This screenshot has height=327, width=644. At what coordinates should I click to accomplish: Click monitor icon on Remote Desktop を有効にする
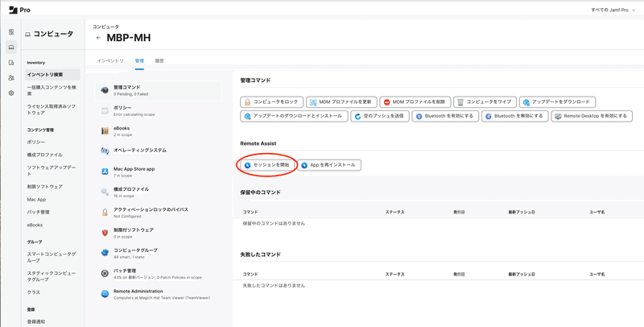pos(558,116)
